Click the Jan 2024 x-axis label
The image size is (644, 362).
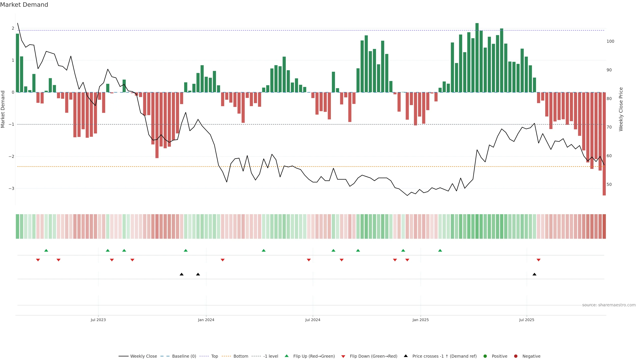[x=206, y=320]
